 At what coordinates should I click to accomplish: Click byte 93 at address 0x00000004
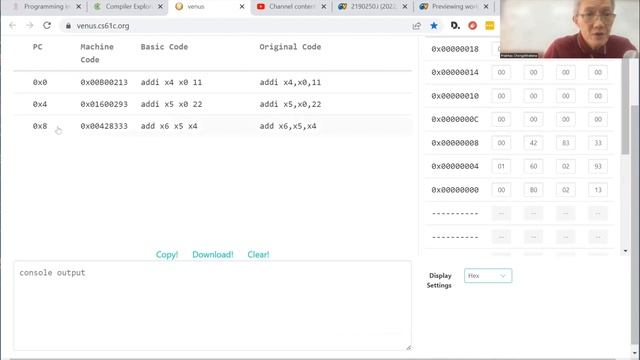click(598, 166)
